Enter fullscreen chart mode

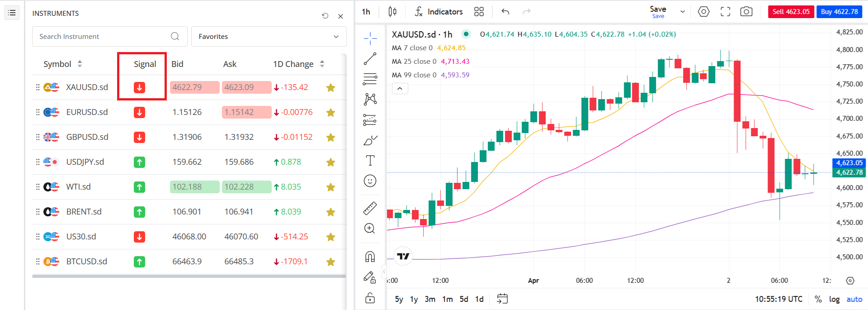726,12
